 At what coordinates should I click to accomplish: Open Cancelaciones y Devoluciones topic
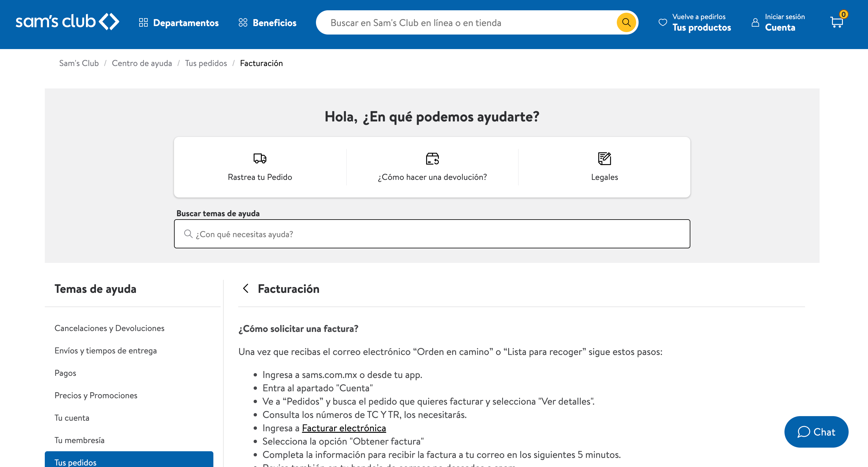[110, 328]
